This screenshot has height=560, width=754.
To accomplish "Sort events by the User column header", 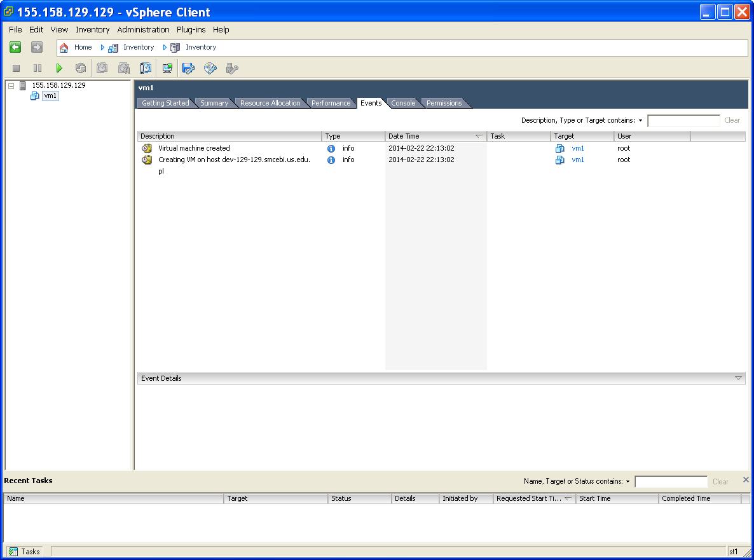I will pos(652,137).
